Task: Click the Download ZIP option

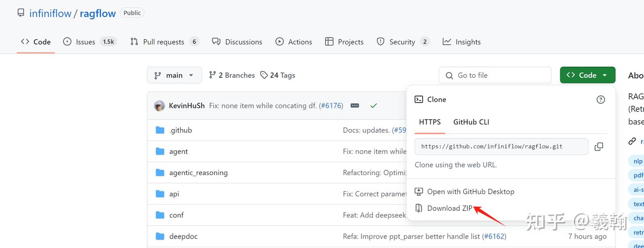Action: pos(449,208)
